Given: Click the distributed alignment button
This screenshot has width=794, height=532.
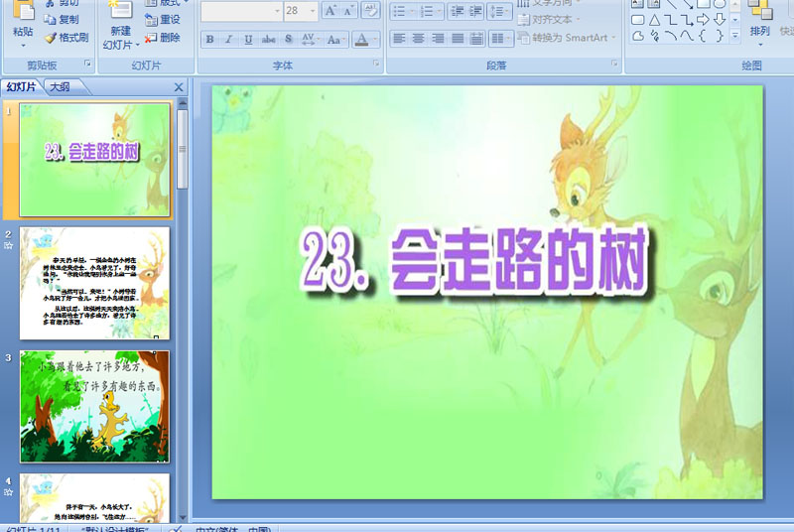Looking at the screenshot, I should point(476,39).
